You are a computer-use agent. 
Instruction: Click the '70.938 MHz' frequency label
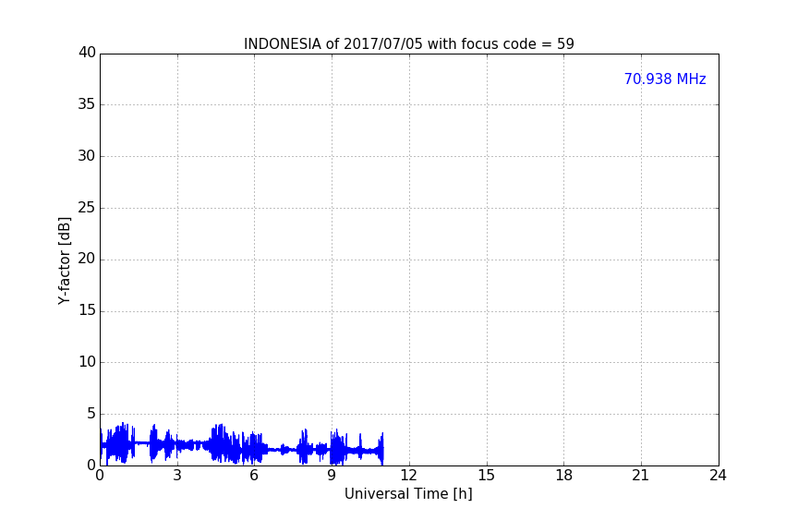click(x=665, y=79)
